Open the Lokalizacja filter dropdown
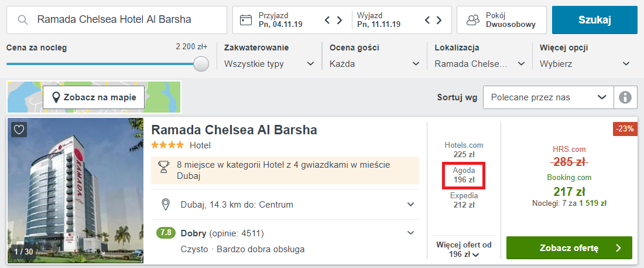Screen dimensions: 644x268 [x=479, y=63]
